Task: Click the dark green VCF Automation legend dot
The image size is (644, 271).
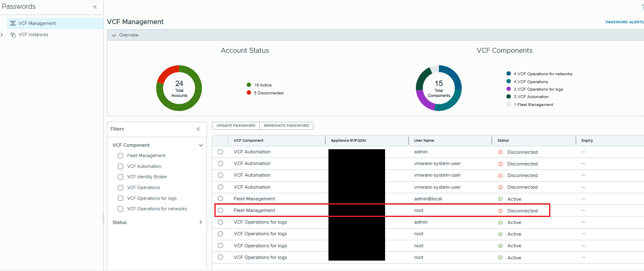Action: coord(509,96)
